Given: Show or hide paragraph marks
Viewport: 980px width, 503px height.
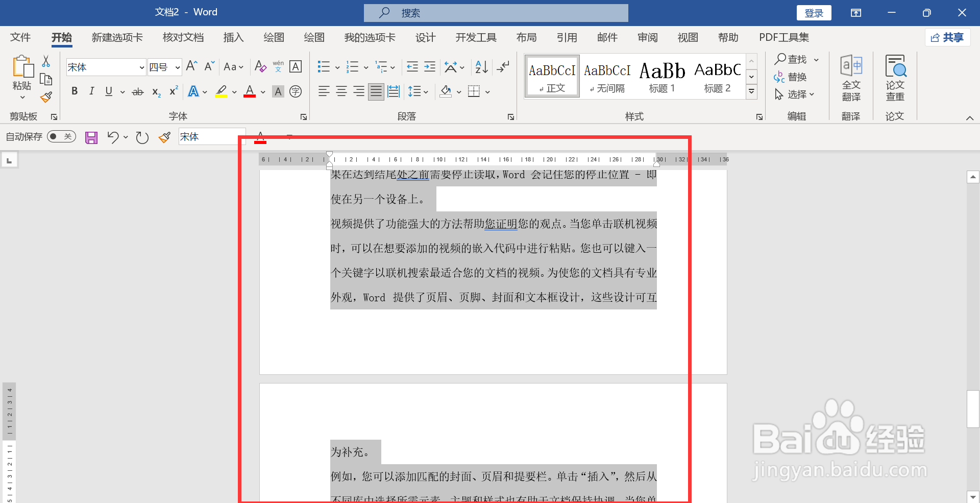Looking at the screenshot, I should 503,67.
